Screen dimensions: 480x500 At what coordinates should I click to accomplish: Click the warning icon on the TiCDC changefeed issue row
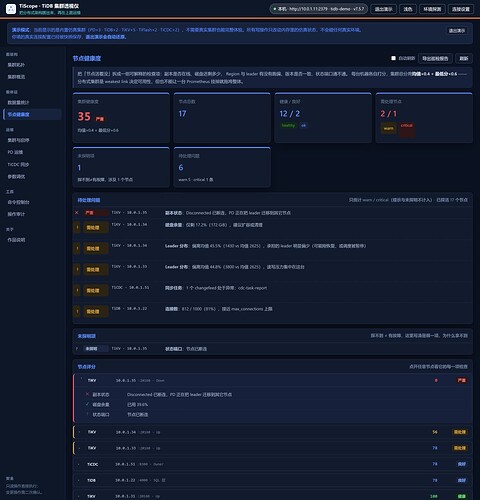(x=77, y=290)
